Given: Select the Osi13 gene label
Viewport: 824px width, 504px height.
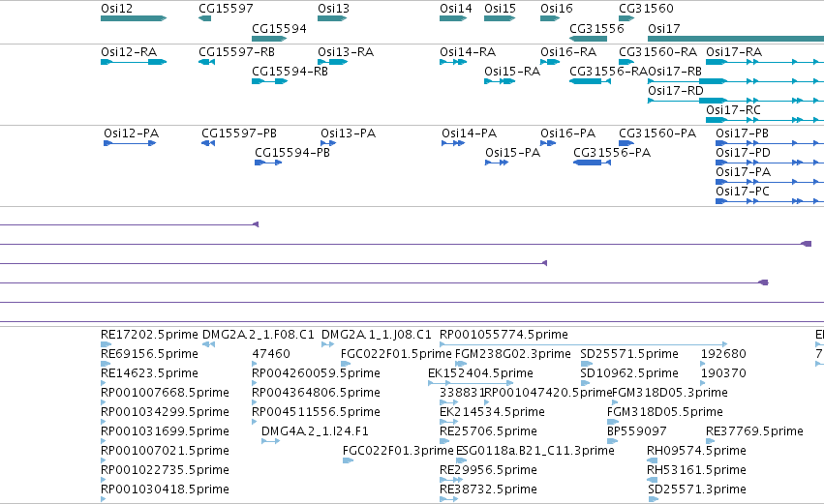Looking at the screenshot, I should [x=333, y=9].
